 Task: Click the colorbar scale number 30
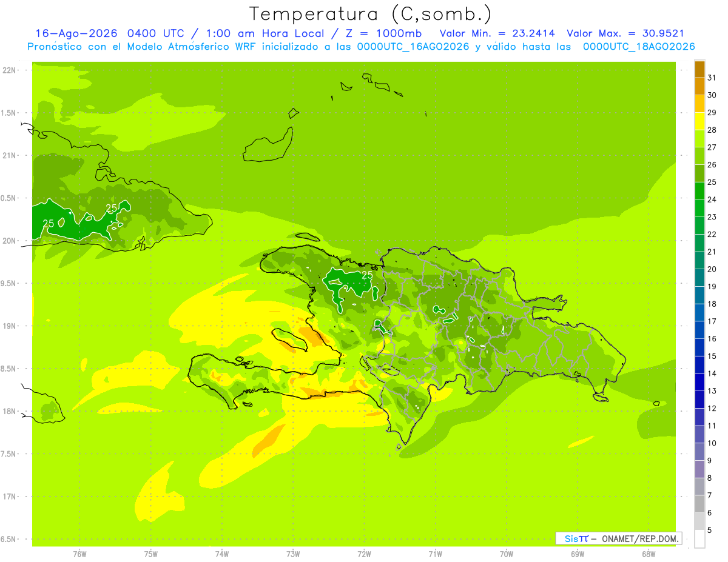click(x=712, y=95)
